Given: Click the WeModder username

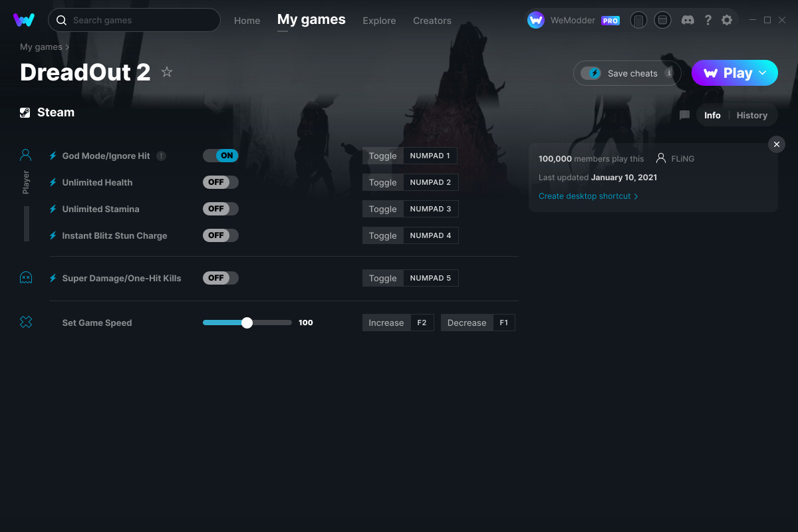Looking at the screenshot, I should point(573,21).
